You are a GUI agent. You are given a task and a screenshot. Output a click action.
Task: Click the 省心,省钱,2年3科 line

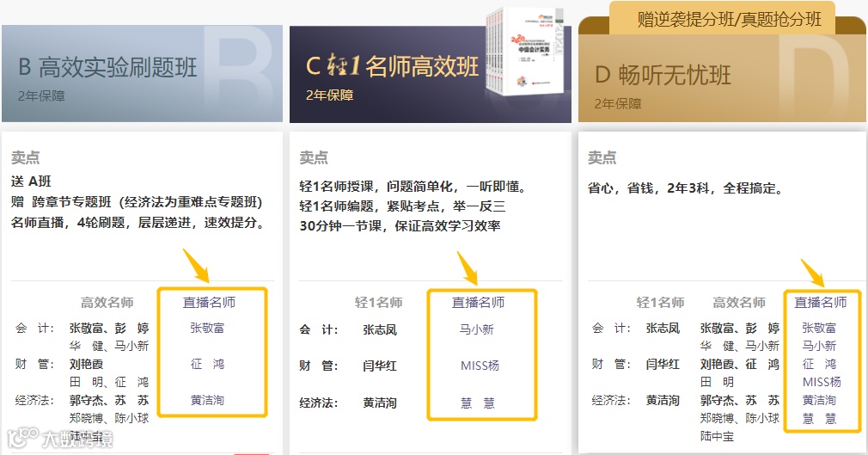pos(686,188)
